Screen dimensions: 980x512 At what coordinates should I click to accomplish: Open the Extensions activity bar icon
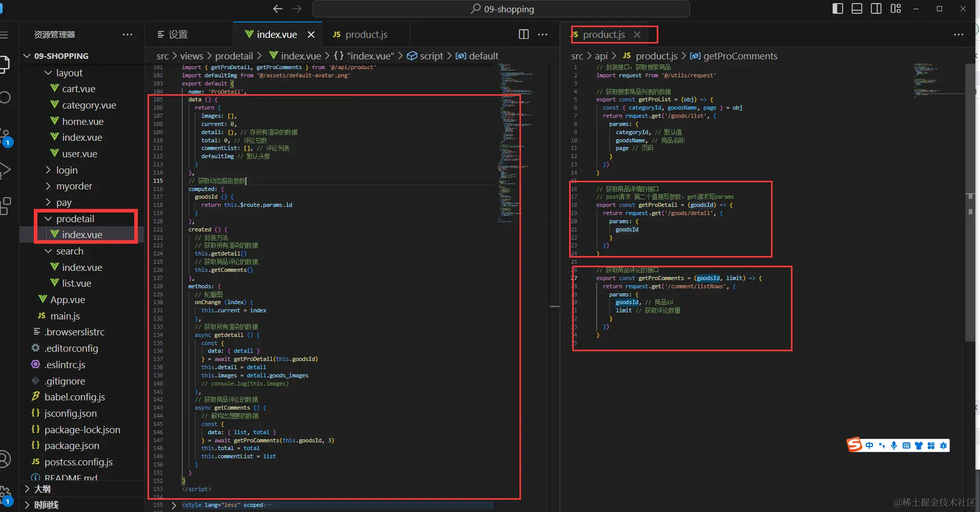(5, 205)
